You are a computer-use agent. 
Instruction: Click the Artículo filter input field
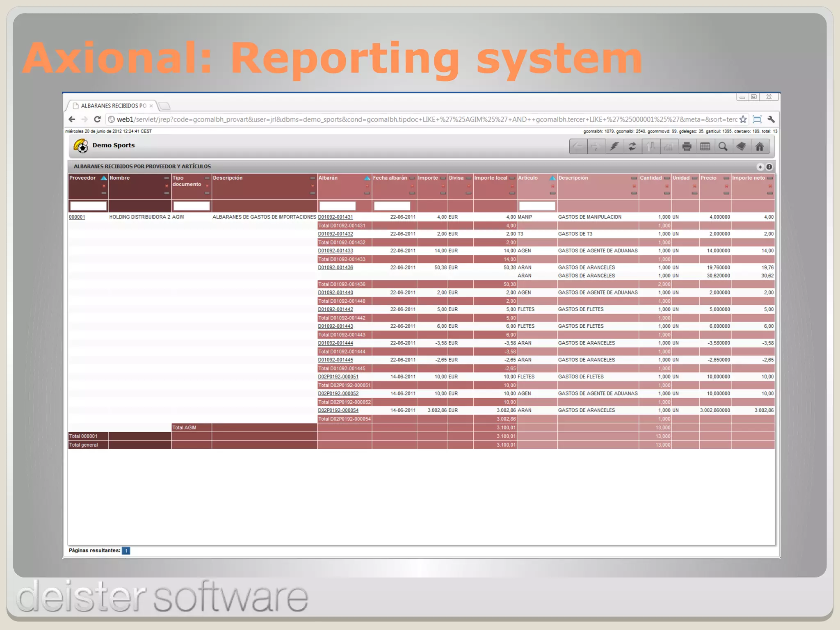[x=537, y=206]
